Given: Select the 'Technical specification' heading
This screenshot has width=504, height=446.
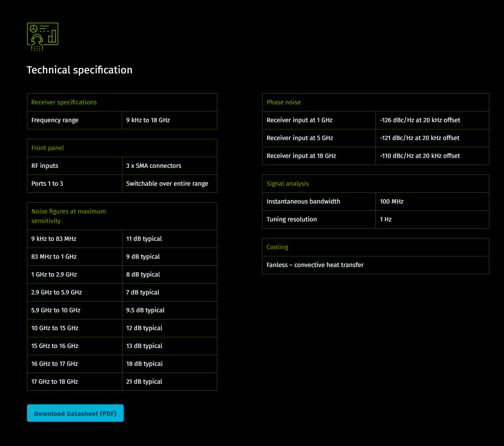Looking at the screenshot, I should click(79, 70).
